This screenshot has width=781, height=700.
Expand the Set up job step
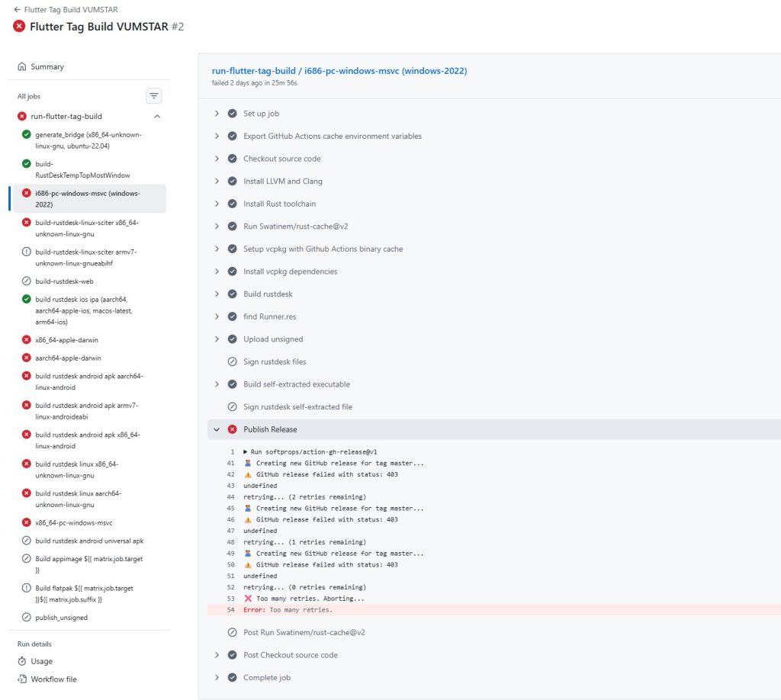[217, 114]
